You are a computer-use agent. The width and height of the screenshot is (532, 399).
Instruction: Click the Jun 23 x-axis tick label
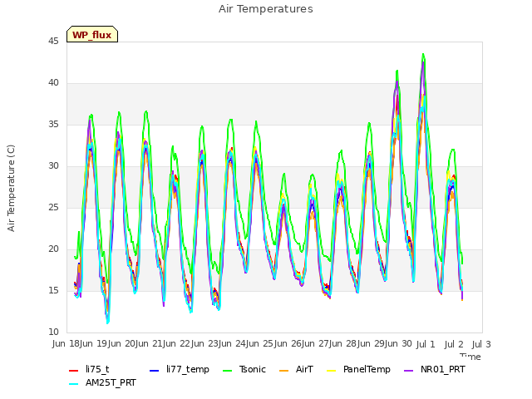[x=219, y=344]
